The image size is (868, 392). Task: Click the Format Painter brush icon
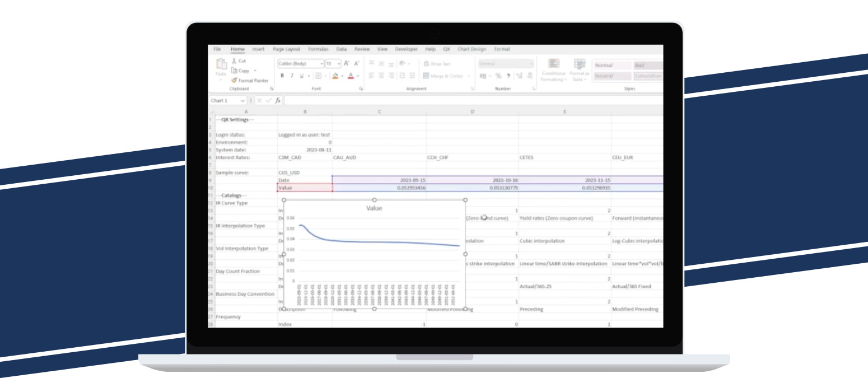(234, 81)
